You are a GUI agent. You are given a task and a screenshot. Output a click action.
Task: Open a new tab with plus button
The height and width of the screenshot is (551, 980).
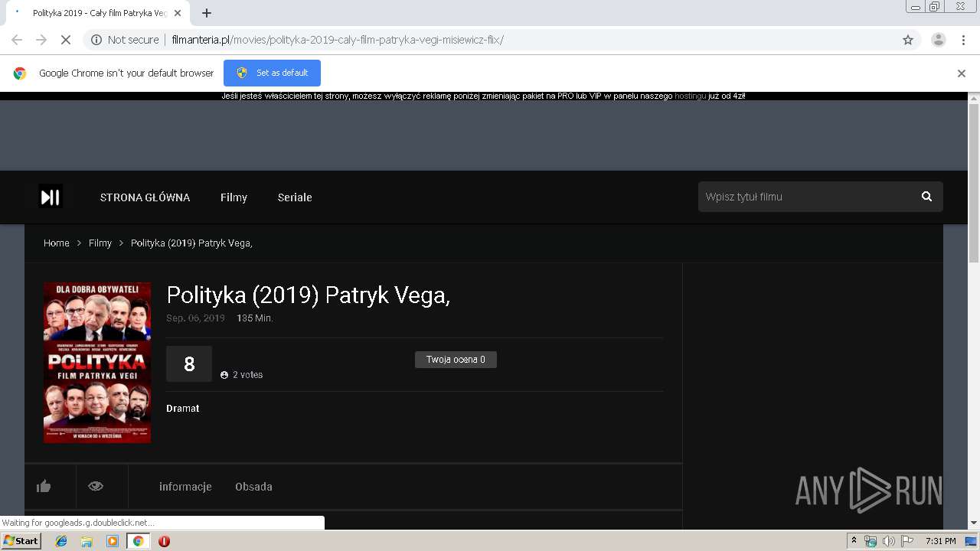[207, 13]
